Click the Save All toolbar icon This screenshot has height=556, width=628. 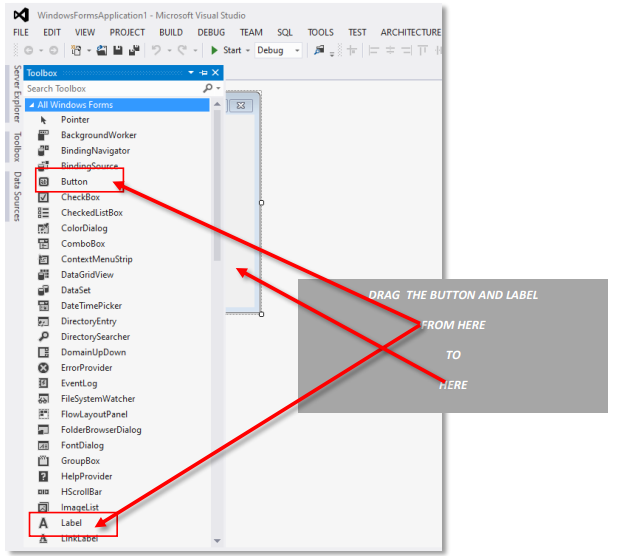coord(132,50)
